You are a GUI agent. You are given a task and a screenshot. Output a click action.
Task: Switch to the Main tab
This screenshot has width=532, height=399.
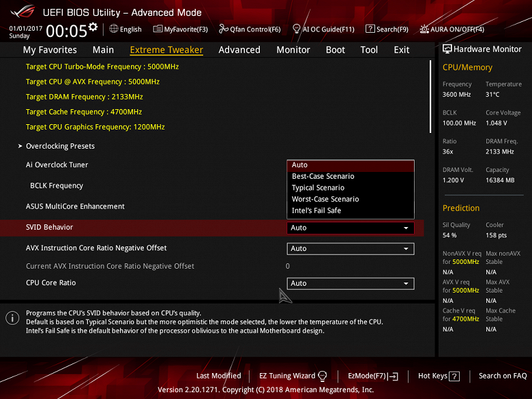(x=103, y=50)
